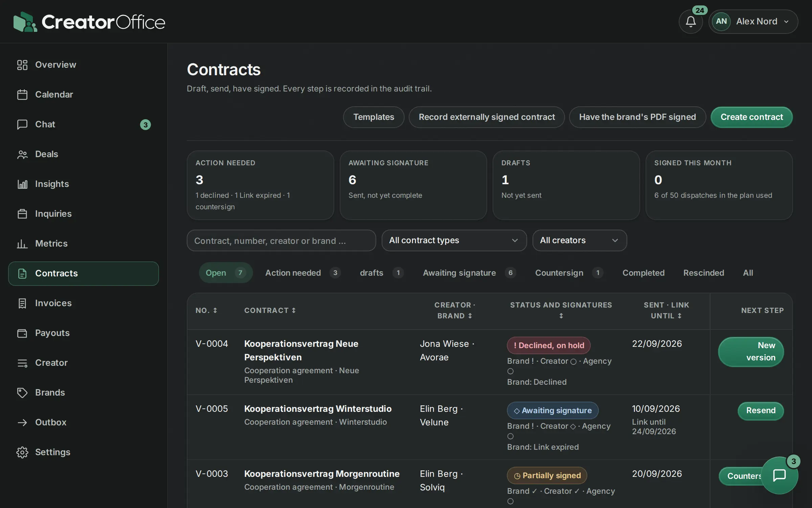Image resolution: width=812 pixels, height=508 pixels.
Task: Open the Drafts summary card
Action: [x=566, y=185]
